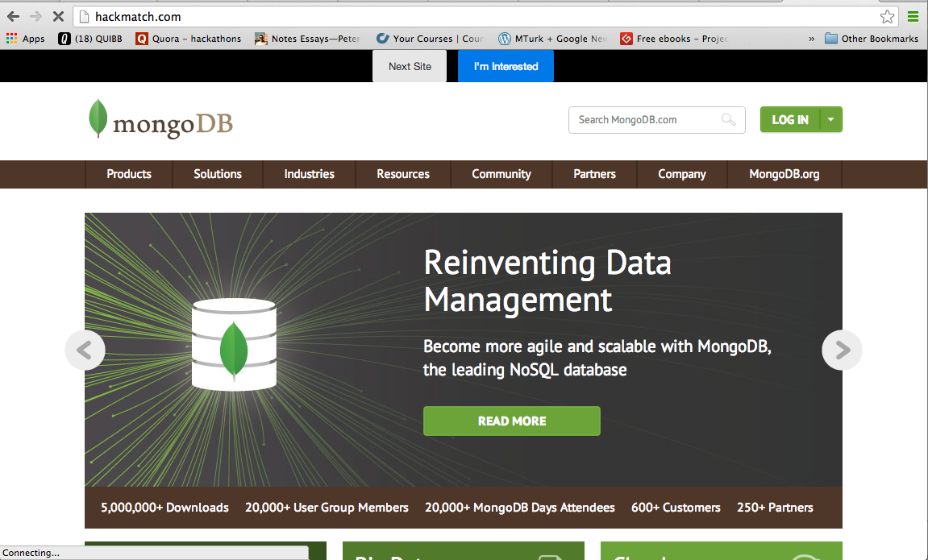The height and width of the screenshot is (560, 928).
Task: Click the 20,000+ User Group Members stat
Action: point(327,508)
